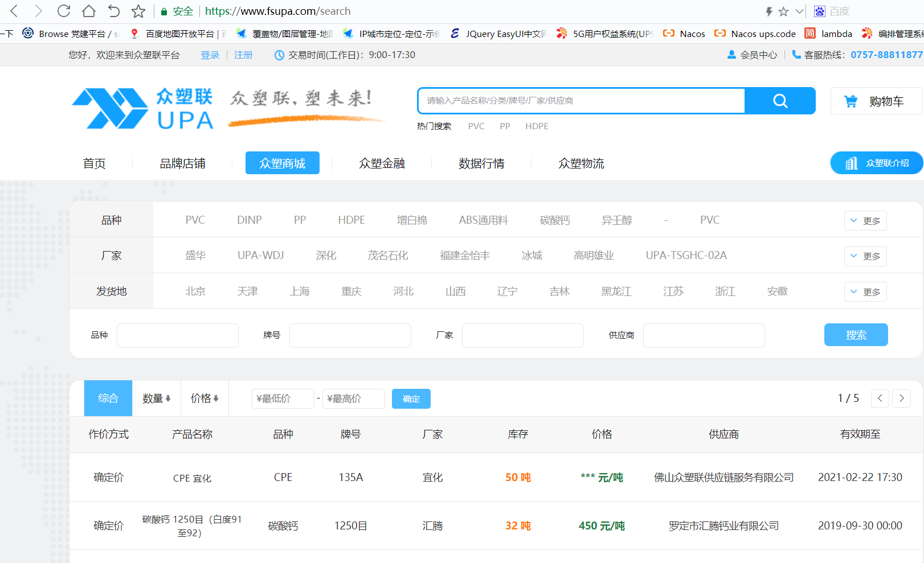
Task: Click the lightning speed-mode icon
Action: pyautogui.click(x=769, y=11)
